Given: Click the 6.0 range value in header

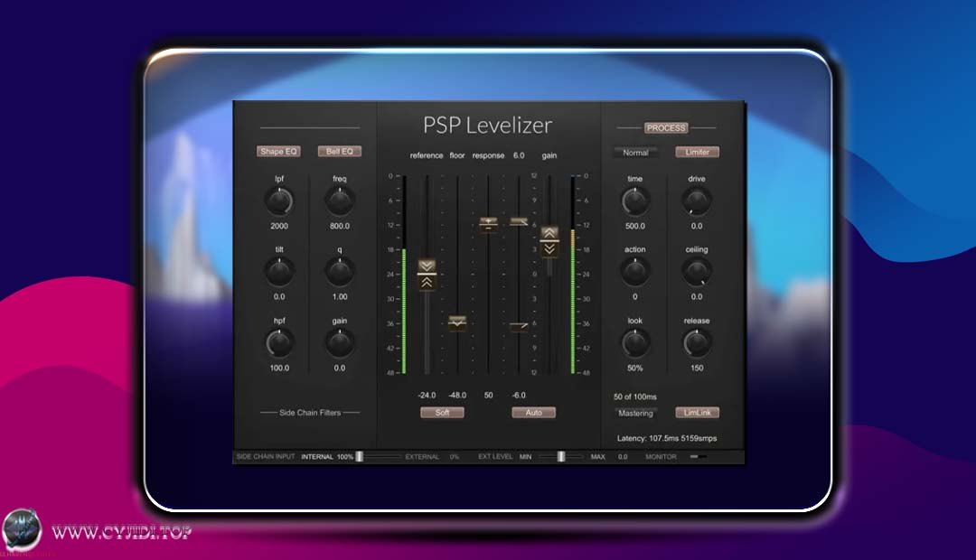Looking at the screenshot, I should click(x=519, y=155).
